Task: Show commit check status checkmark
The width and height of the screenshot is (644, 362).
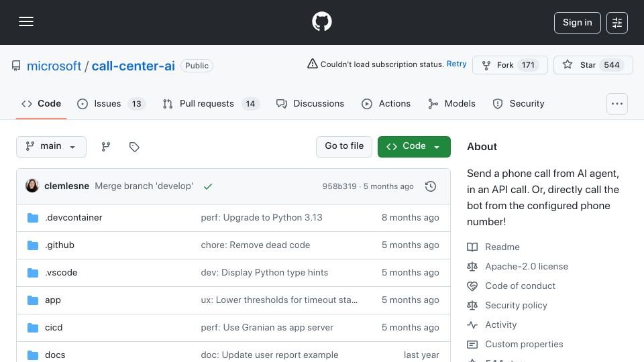Action: click(208, 186)
